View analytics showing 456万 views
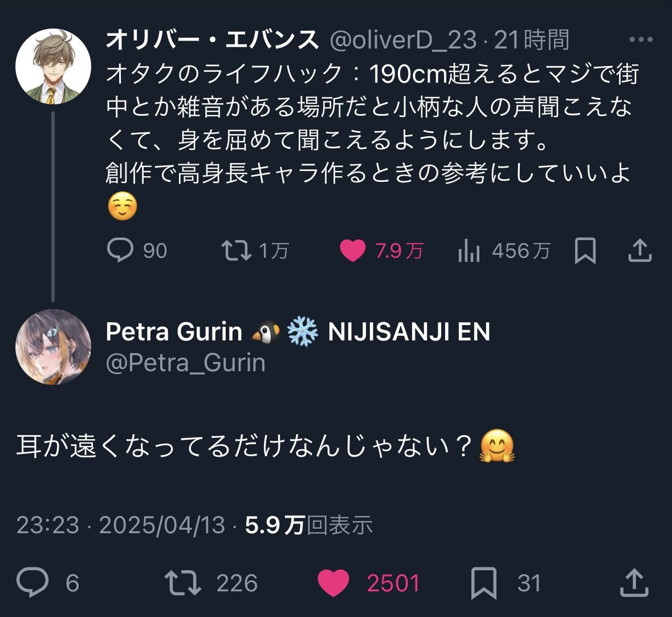The width and height of the screenshot is (672, 617). pyautogui.click(x=469, y=251)
